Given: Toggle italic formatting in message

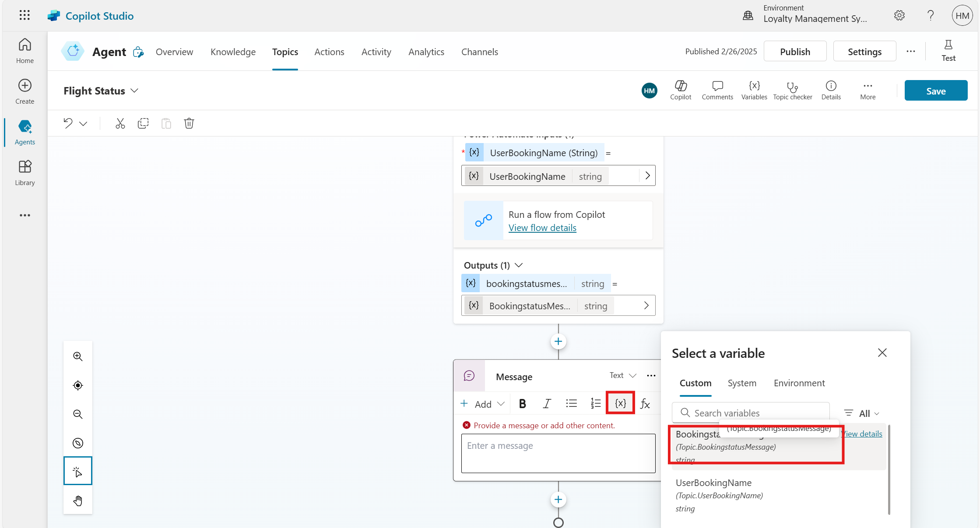Looking at the screenshot, I should click(547, 403).
